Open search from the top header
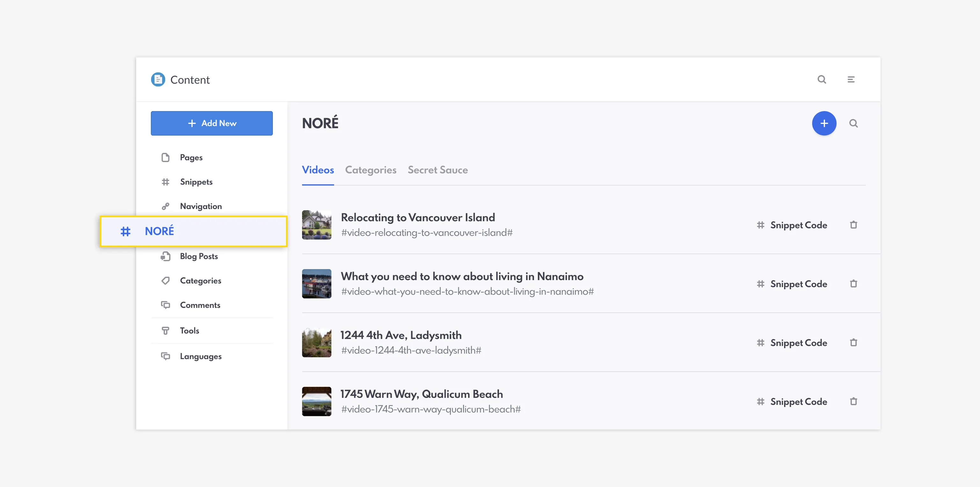Screen dimensions: 980x487 [x=822, y=79]
